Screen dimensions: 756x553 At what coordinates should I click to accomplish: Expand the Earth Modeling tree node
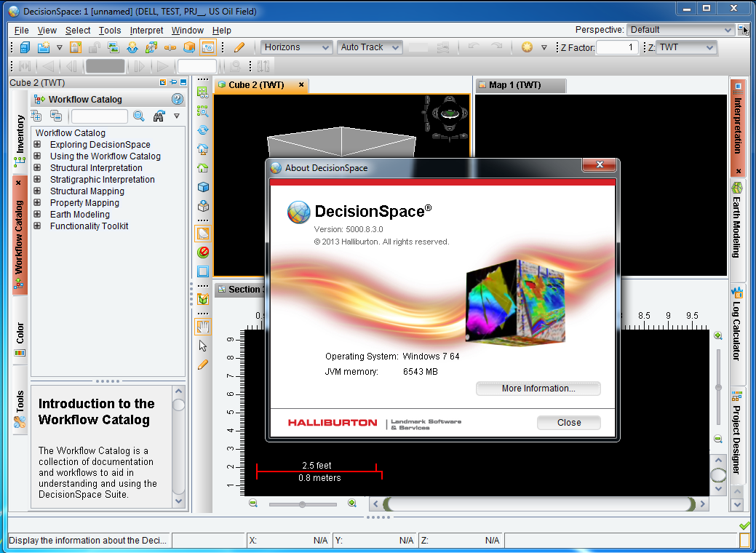pyautogui.click(x=37, y=214)
